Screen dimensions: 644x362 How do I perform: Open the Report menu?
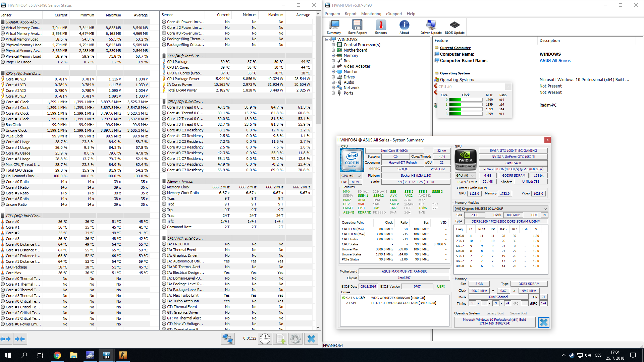(351, 14)
